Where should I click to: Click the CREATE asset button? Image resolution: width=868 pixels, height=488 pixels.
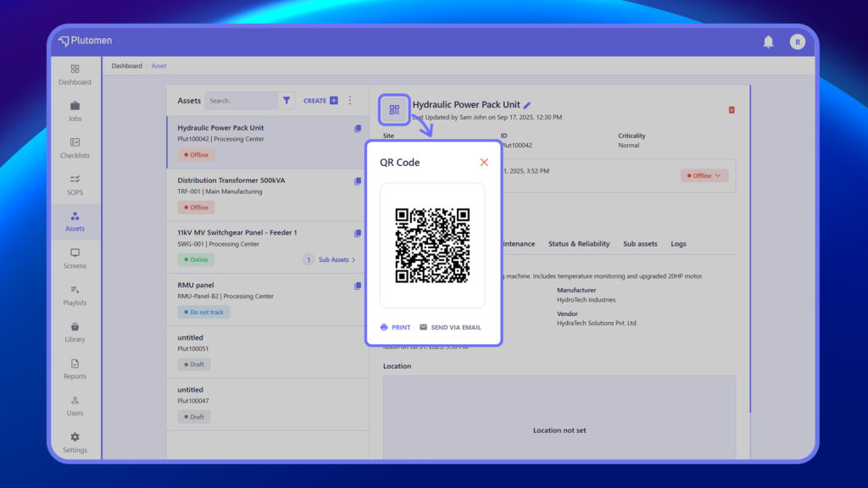pos(320,100)
